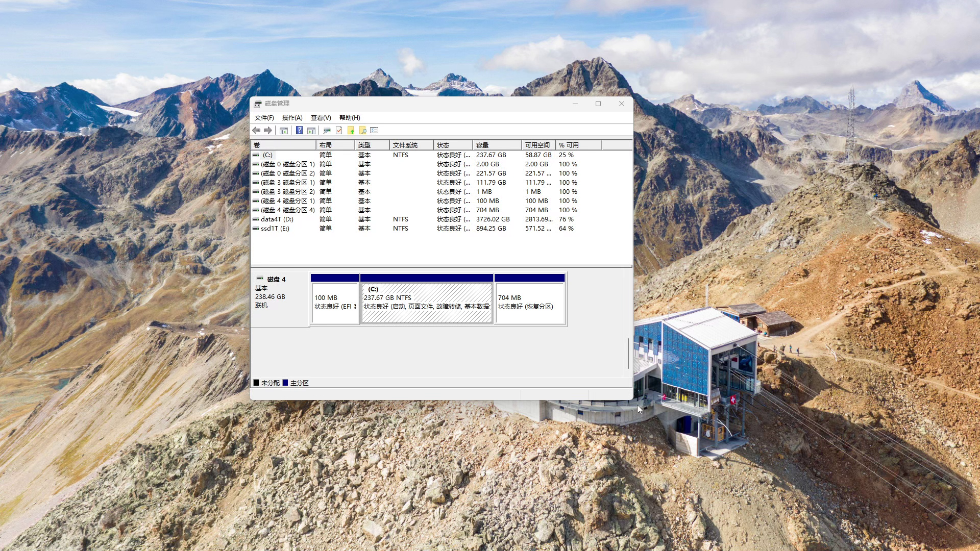Click the Forward navigation arrow in the toolbar

(268, 130)
